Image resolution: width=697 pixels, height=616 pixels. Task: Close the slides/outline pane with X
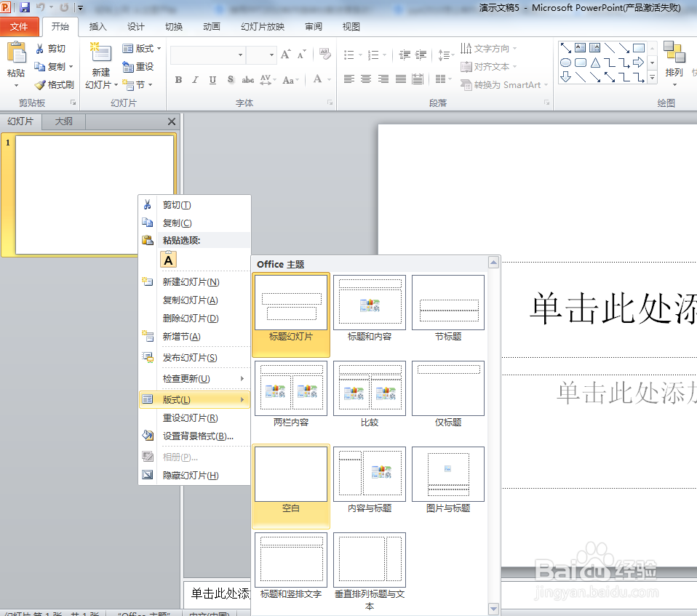tap(172, 121)
